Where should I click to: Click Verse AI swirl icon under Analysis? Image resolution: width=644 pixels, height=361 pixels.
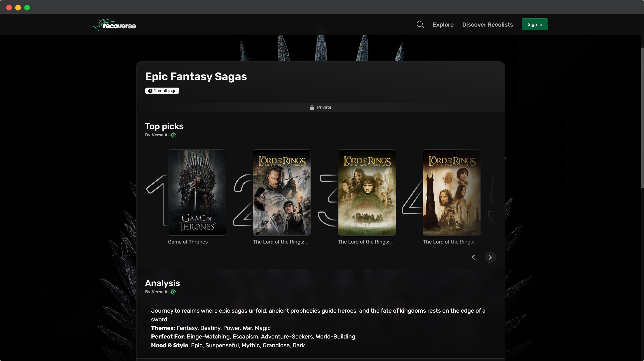pyautogui.click(x=173, y=292)
